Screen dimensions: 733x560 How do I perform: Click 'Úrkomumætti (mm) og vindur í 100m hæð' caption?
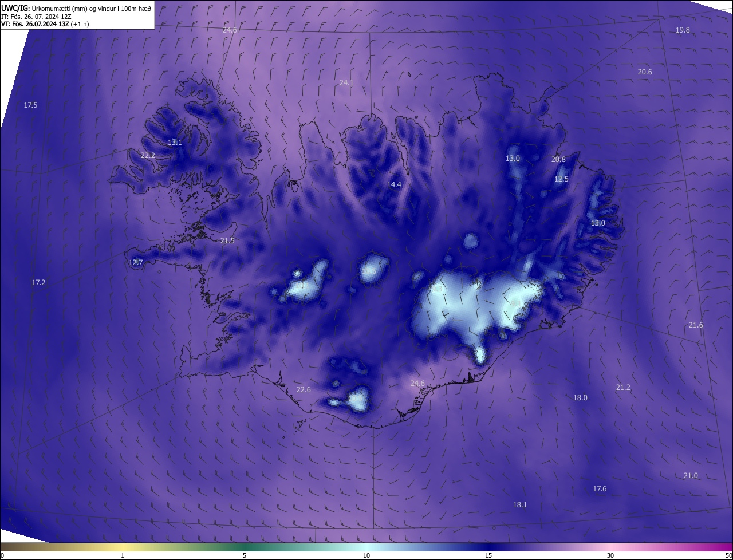tap(91, 8)
